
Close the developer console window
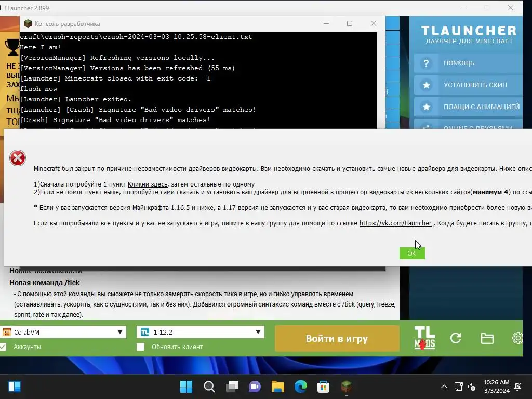point(373,23)
